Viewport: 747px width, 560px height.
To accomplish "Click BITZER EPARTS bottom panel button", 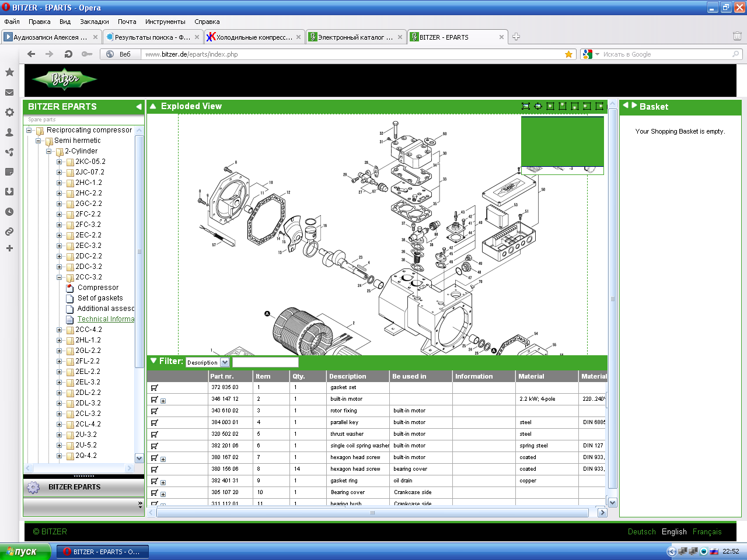I will click(x=83, y=487).
